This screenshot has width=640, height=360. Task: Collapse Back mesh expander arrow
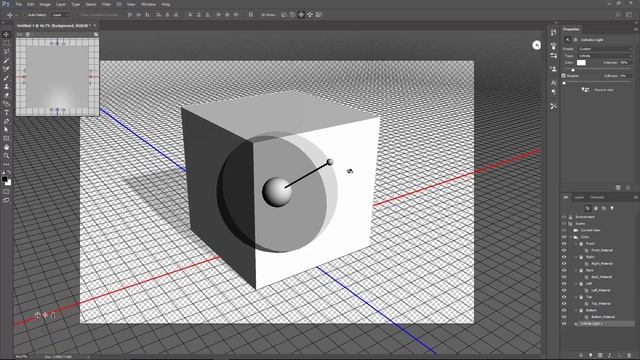click(x=576, y=270)
